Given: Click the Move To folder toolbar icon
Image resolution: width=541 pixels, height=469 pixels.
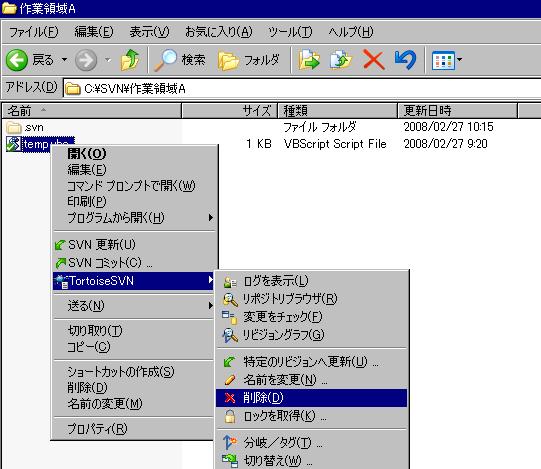Looking at the screenshot, I should [x=309, y=60].
